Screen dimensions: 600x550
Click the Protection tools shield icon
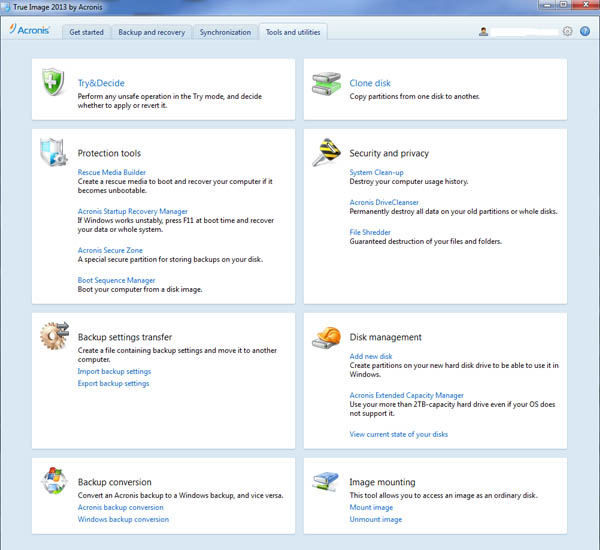(54, 152)
